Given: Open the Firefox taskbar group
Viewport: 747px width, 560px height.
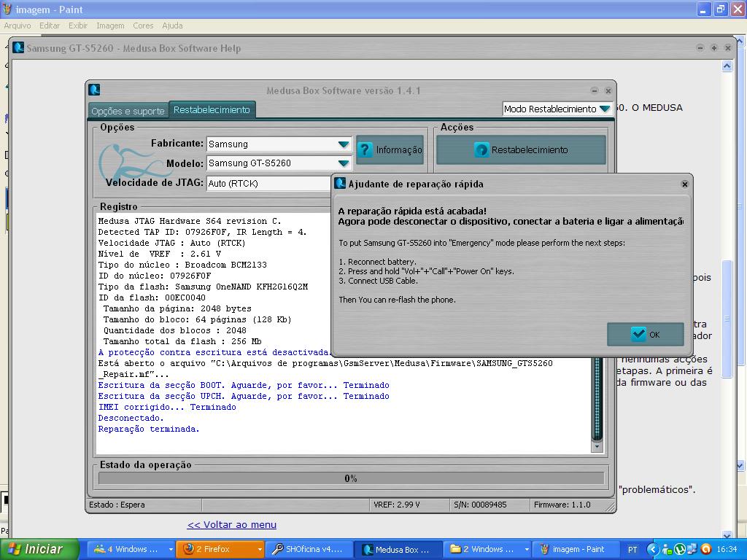Looking at the screenshot, I should 220,549.
